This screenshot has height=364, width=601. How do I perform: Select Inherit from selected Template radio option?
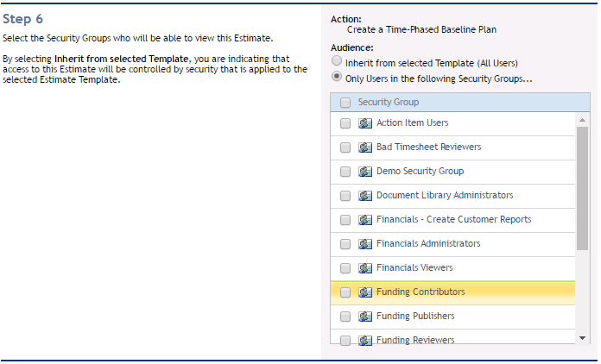[x=337, y=61]
